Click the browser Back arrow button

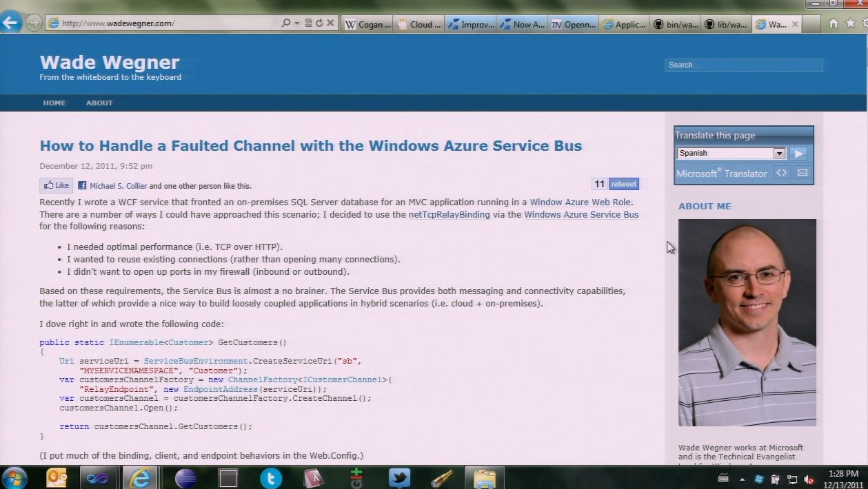[10, 23]
